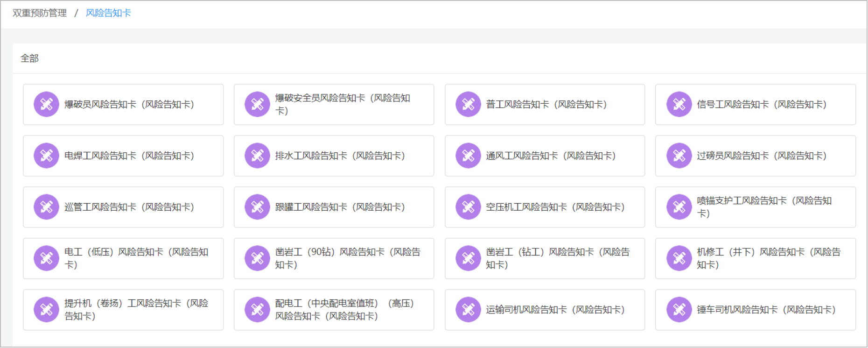Select the 跟罐工风险告知卡 card

339,207
